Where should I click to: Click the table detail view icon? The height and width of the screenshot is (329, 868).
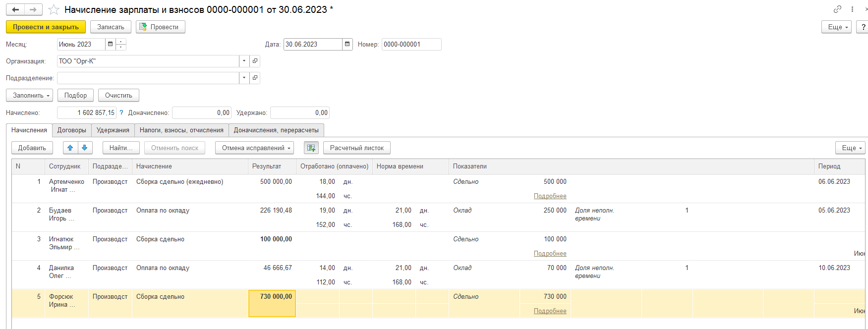point(311,148)
